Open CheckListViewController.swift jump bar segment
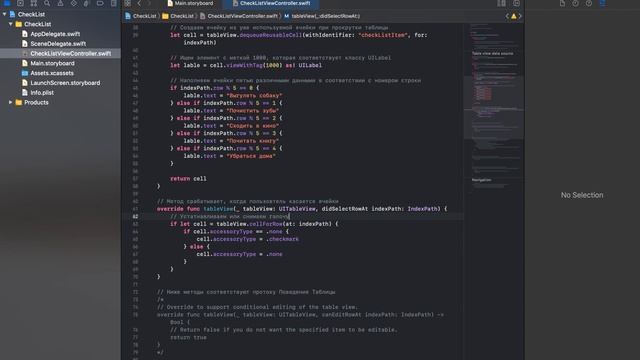 point(239,16)
